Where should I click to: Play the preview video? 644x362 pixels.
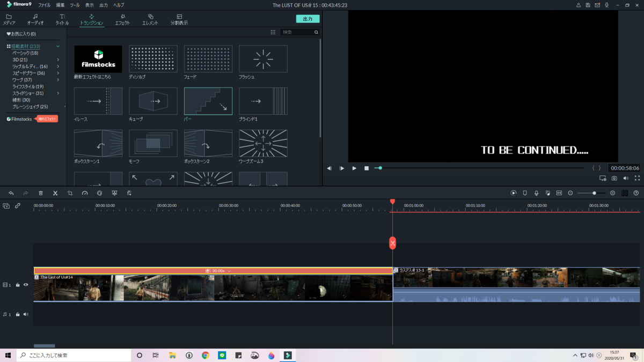click(354, 168)
